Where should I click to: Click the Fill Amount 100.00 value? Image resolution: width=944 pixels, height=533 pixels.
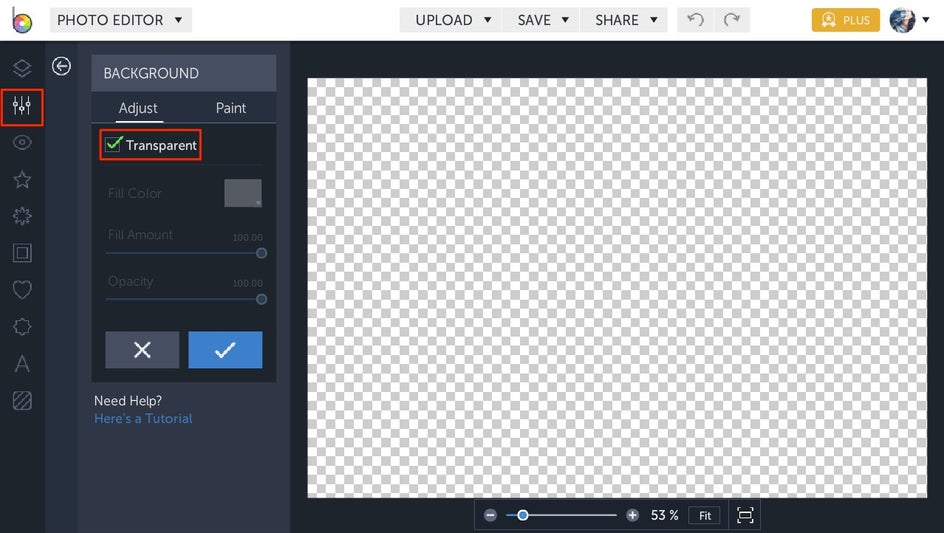click(247, 237)
